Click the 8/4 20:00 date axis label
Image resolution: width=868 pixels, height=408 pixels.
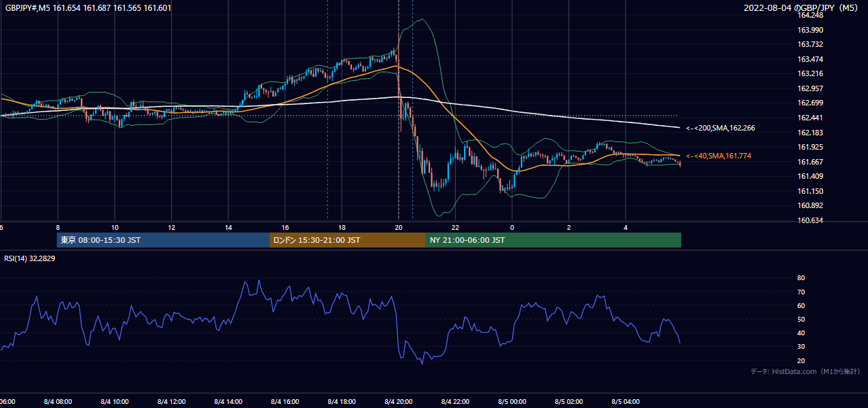(x=399, y=402)
